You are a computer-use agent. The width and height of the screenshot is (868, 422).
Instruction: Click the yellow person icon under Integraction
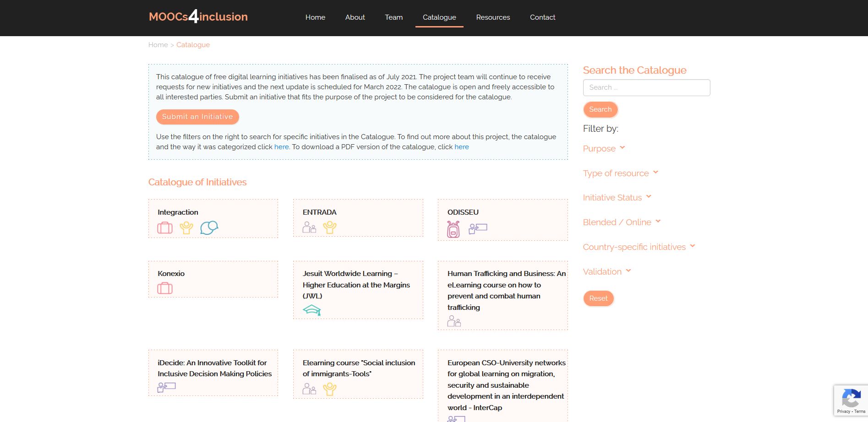tap(186, 227)
